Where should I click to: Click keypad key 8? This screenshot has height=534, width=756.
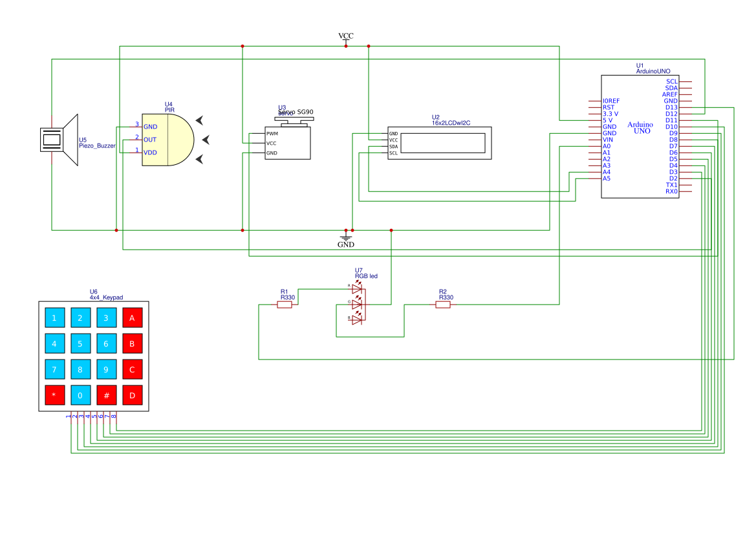pos(81,369)
